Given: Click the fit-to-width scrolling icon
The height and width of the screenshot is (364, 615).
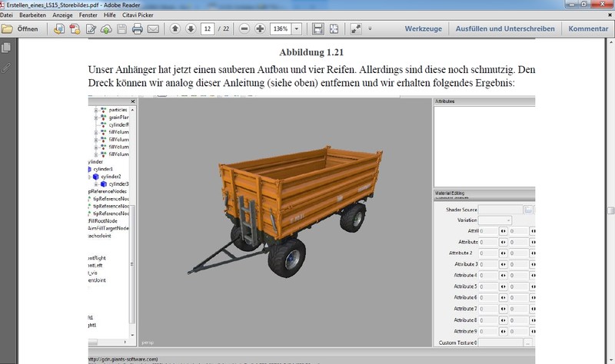Looking at the screenshot, I should click(x=318, y=29).
